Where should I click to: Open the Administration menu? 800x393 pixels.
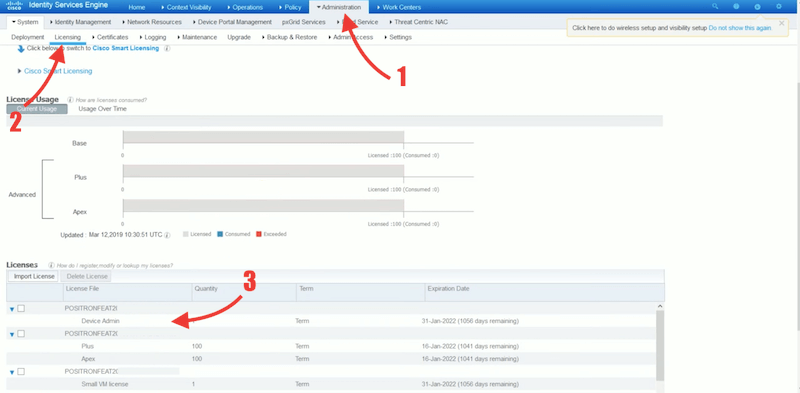point(338,7)
